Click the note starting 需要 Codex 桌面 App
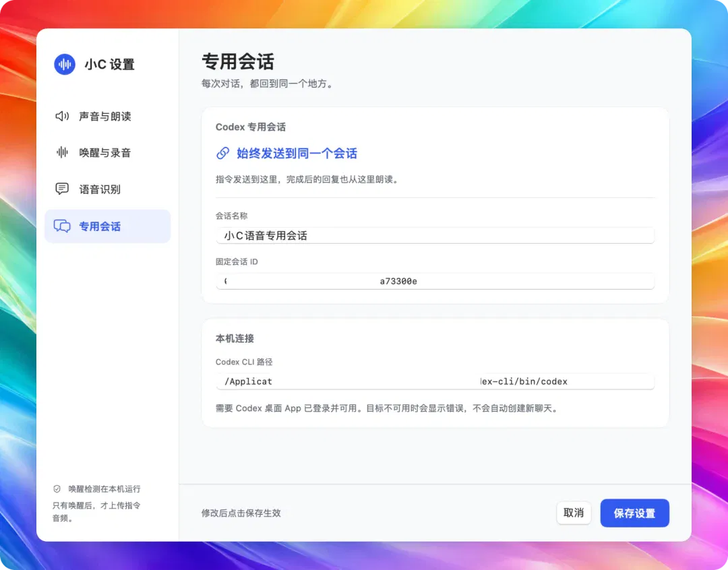This screenshot has width=728, height=570. pyautogui.click(x=388, y=408)
